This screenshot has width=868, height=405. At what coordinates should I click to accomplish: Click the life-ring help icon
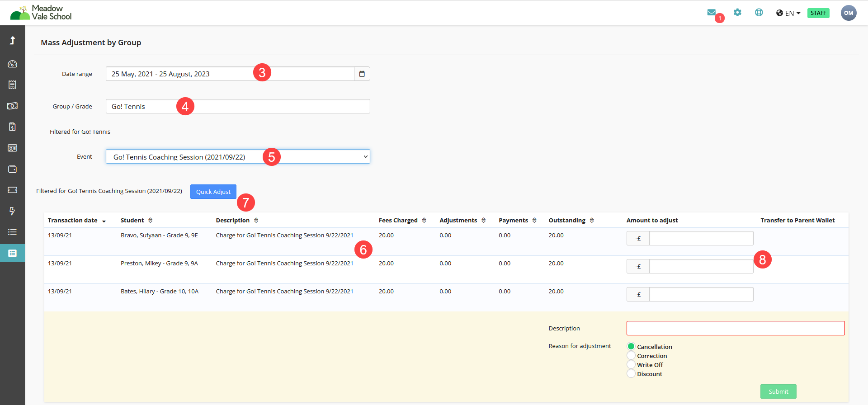coord(759,13)
